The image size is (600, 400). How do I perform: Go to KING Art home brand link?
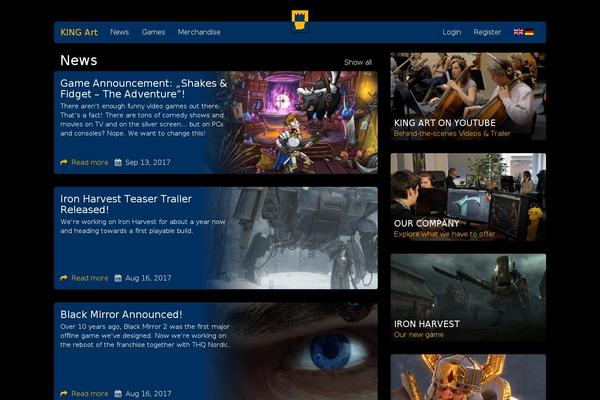(79, 32)
